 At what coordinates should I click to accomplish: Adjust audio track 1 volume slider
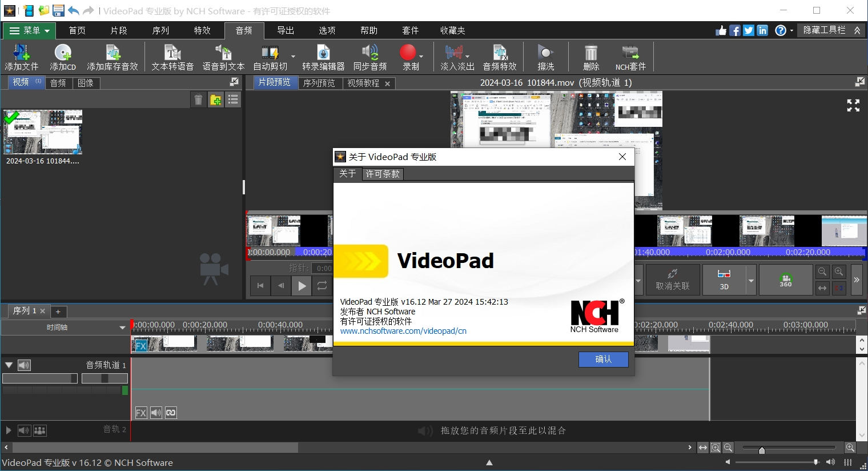(x=40, y=378)
